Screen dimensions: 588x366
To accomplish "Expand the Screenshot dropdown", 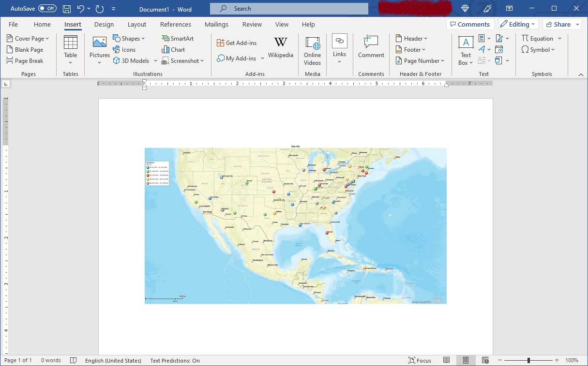I will 183,61.
